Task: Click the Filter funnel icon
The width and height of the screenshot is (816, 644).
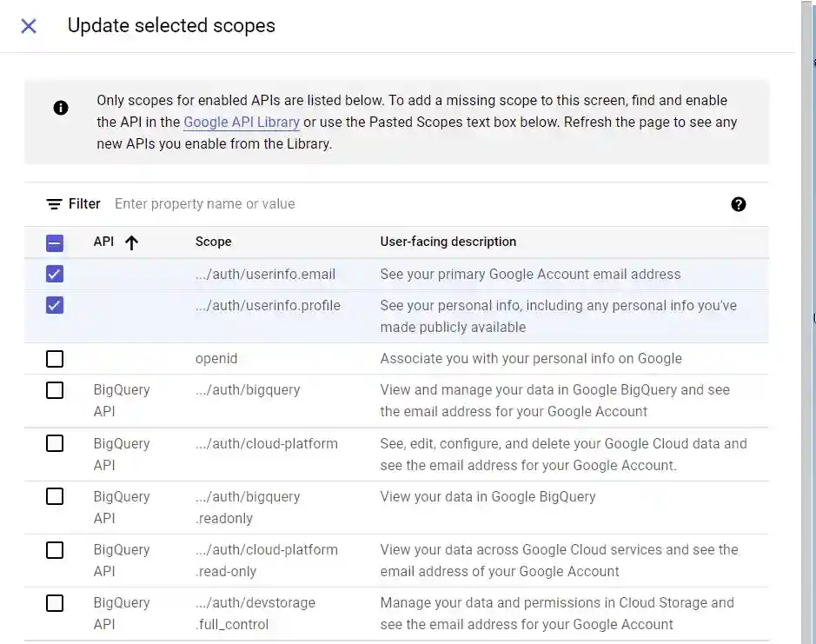Action: [x=54, y=203]
